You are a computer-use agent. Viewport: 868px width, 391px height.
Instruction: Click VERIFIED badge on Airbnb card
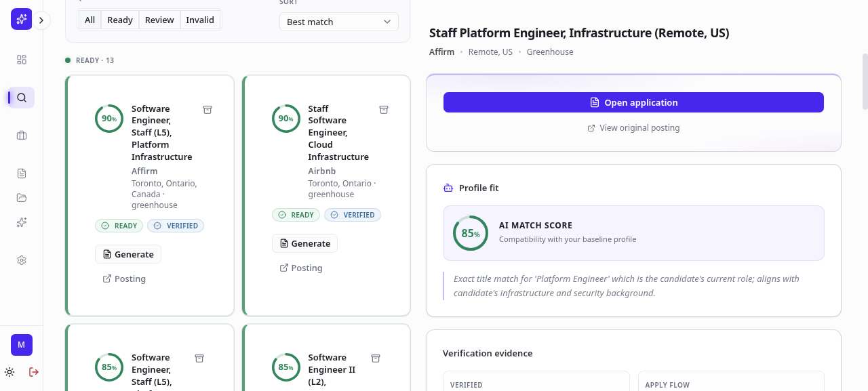click(x=353, y=215)
